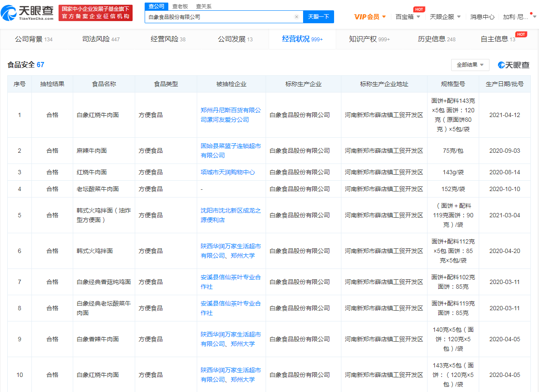Click the date 2020-04-20
539x392 pixels.
[x=505, y=251]
